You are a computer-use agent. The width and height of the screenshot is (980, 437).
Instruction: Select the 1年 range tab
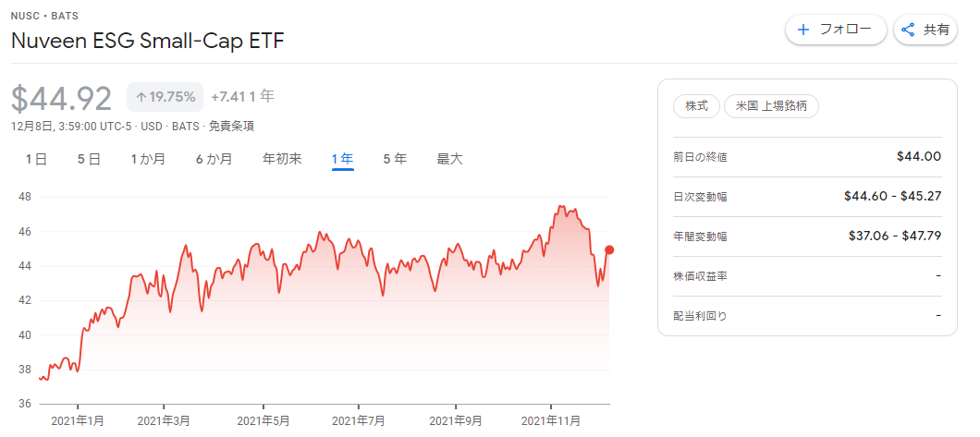point(343,159)
